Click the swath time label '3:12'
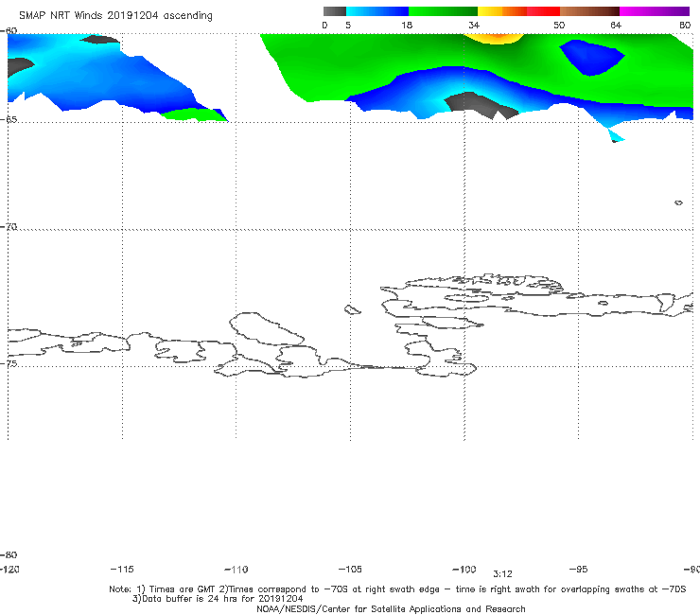 tap(502, 574)
